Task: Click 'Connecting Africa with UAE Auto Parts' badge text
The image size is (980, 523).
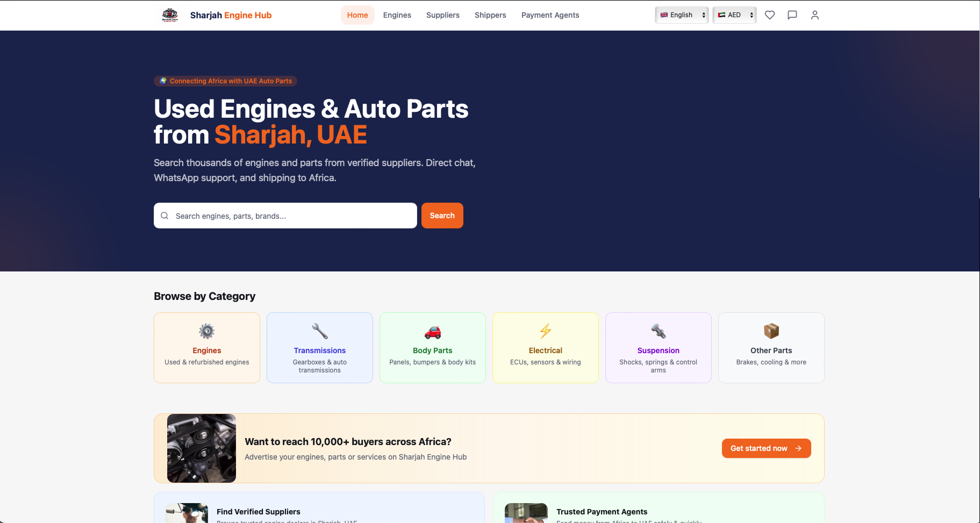Action: click(x=231, y=81)
